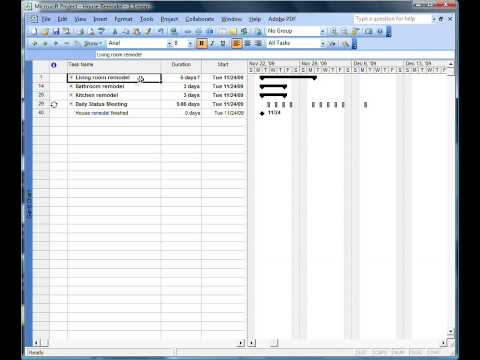
Task: Click the Unlink Tasks icon
Action: [x=198, y=31]
